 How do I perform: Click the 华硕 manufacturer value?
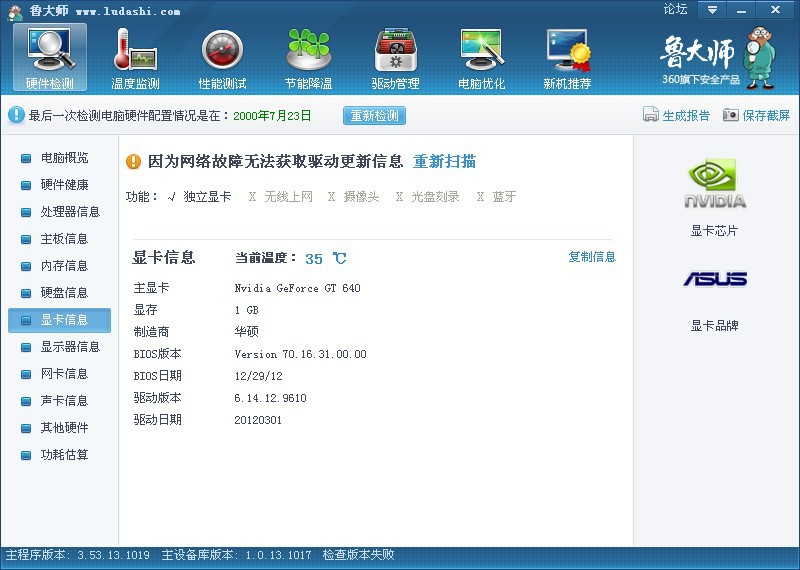click(246, 332)
